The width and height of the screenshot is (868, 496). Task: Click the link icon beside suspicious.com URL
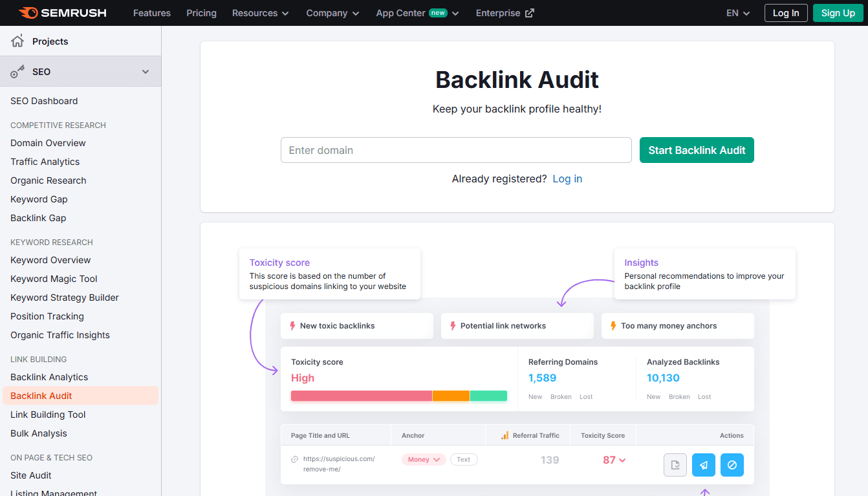click(x=295, y=459)
